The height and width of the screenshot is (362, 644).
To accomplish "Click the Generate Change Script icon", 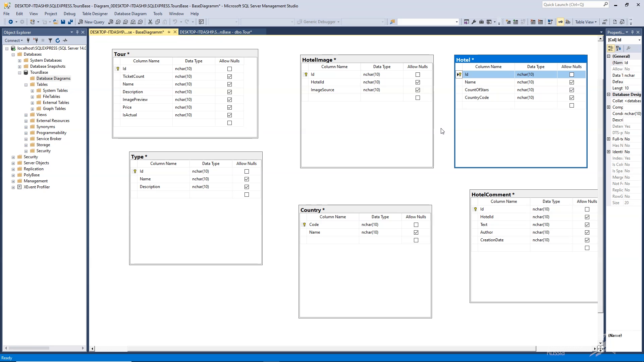I will click(x=550, y=22).
